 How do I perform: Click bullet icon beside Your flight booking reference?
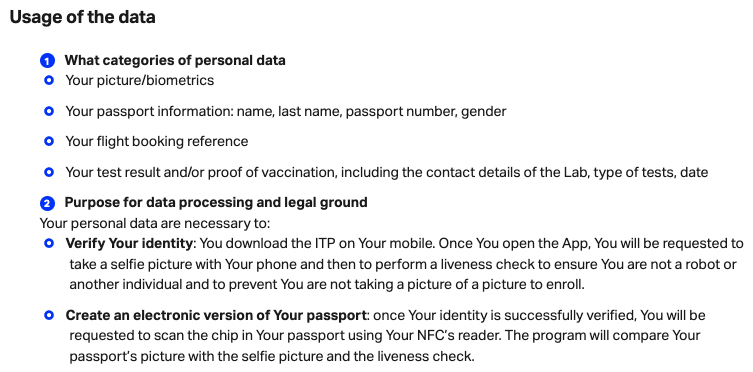coord(49,141)
